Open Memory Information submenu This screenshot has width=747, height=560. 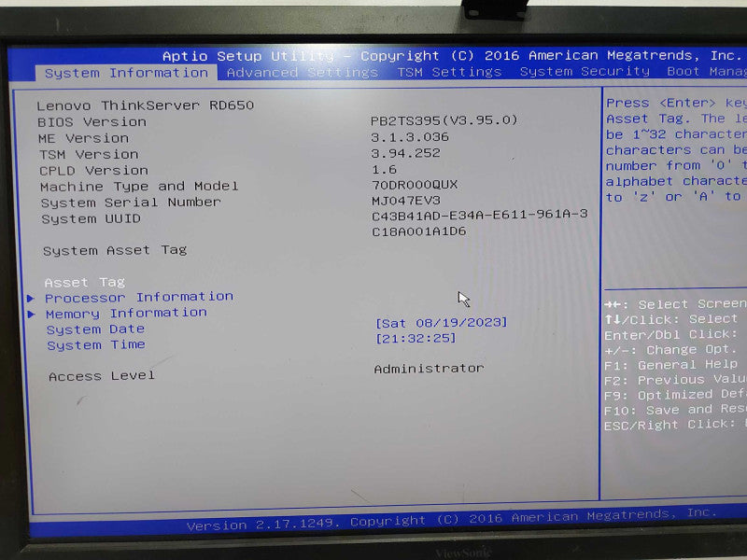click(126, 314)
